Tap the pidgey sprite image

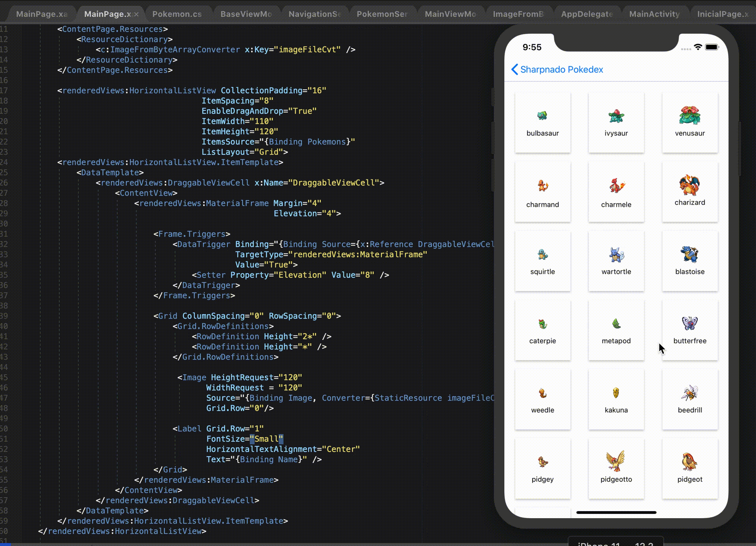(x=542, y=462)
